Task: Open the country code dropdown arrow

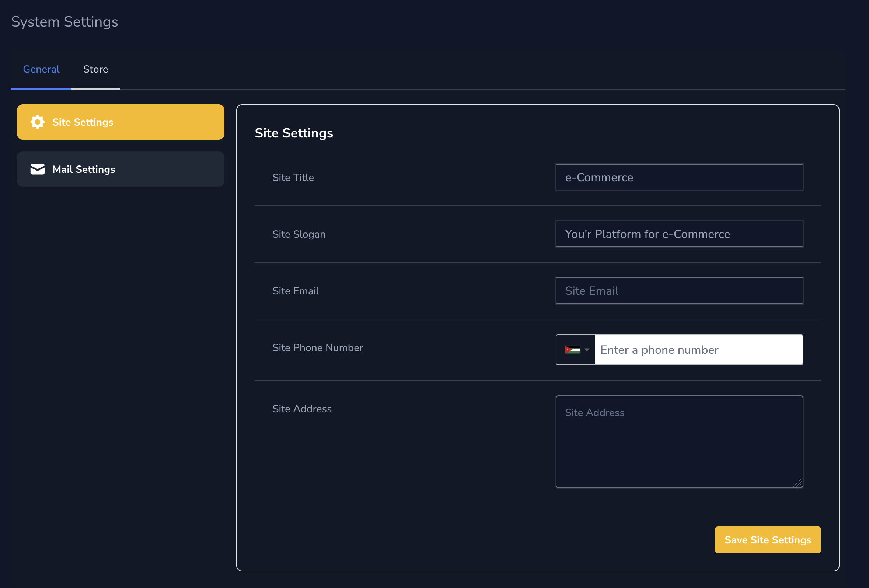Action: [x=587, y=350]
